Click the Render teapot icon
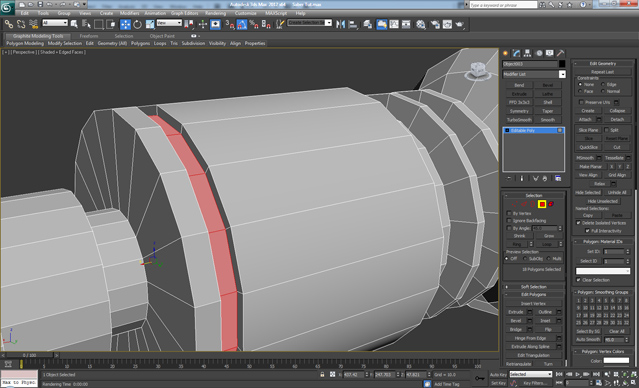 point(460,24)
